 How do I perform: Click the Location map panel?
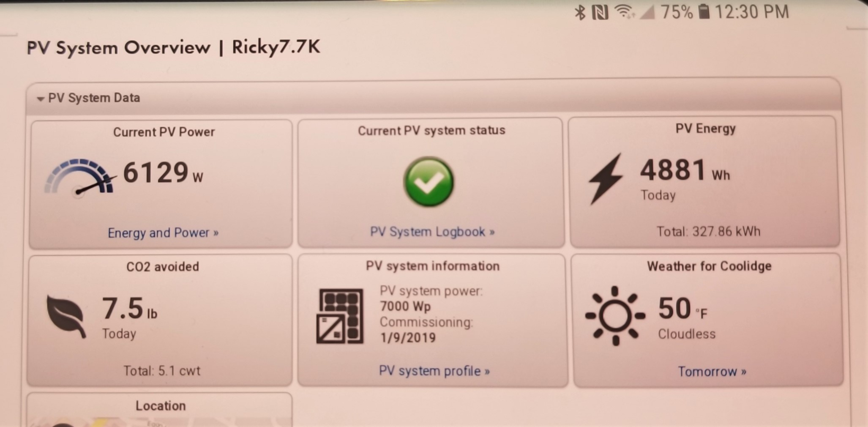point(160,410)
